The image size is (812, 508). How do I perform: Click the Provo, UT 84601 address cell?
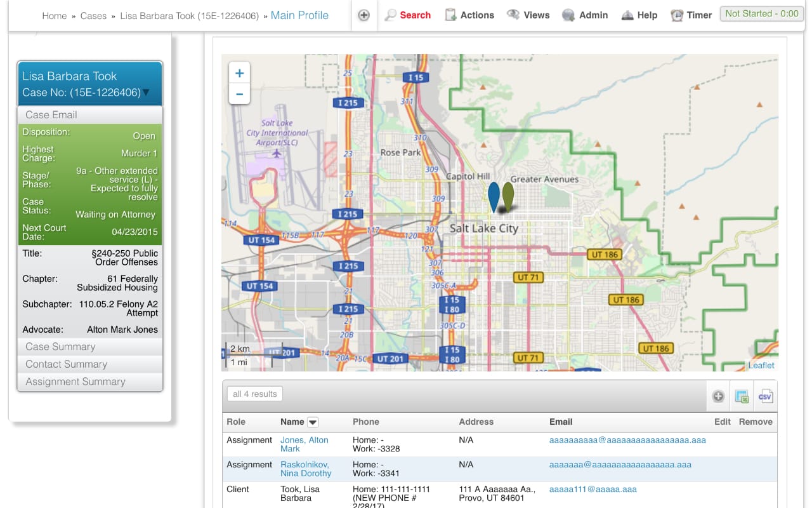click(497, 494)
